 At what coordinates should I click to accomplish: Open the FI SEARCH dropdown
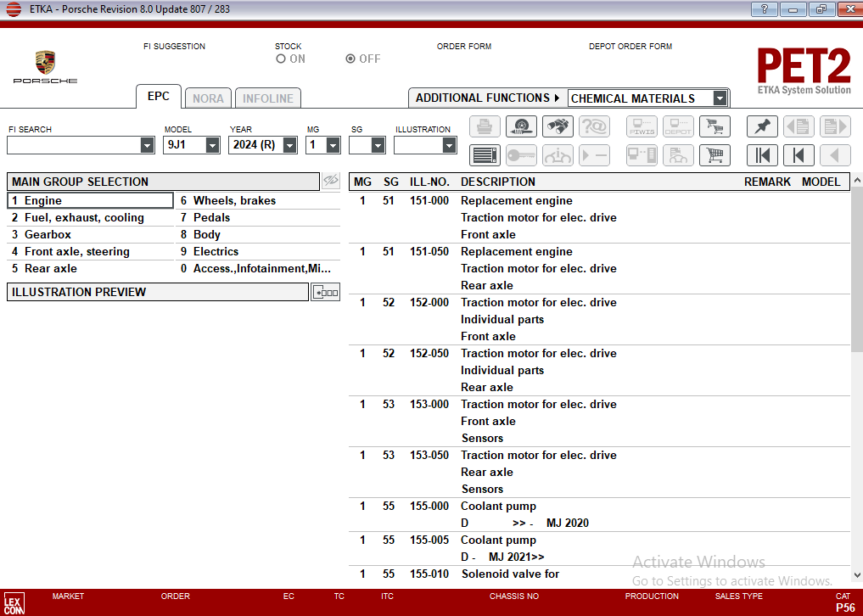pyautogui.click(x=147, y=145)
